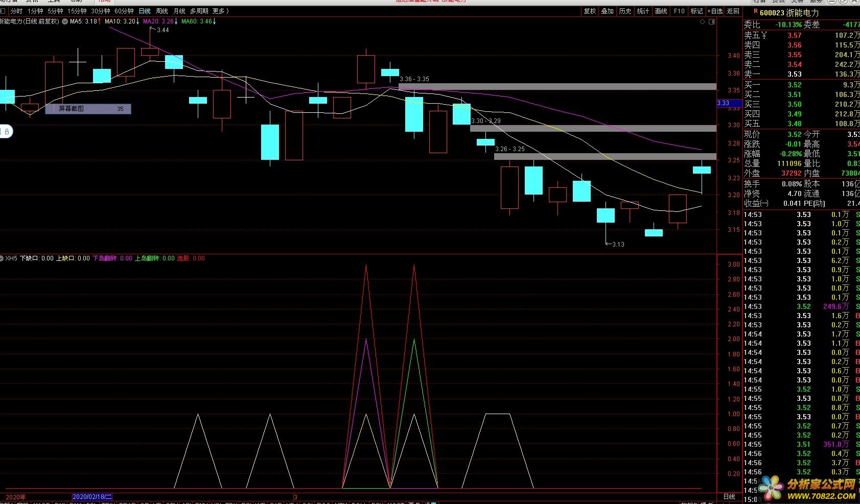Open the 历史 history button
The width and height of the screenshot is (860, 504).
coord(625,11)
